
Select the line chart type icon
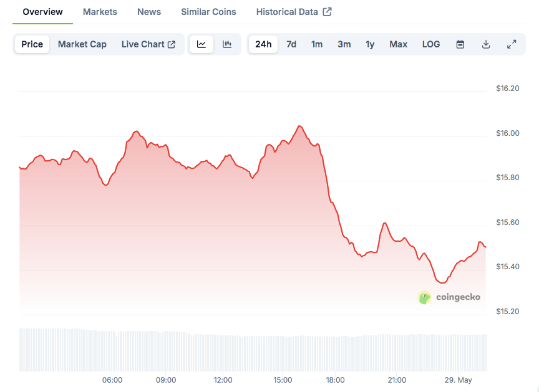coord(201,44)
